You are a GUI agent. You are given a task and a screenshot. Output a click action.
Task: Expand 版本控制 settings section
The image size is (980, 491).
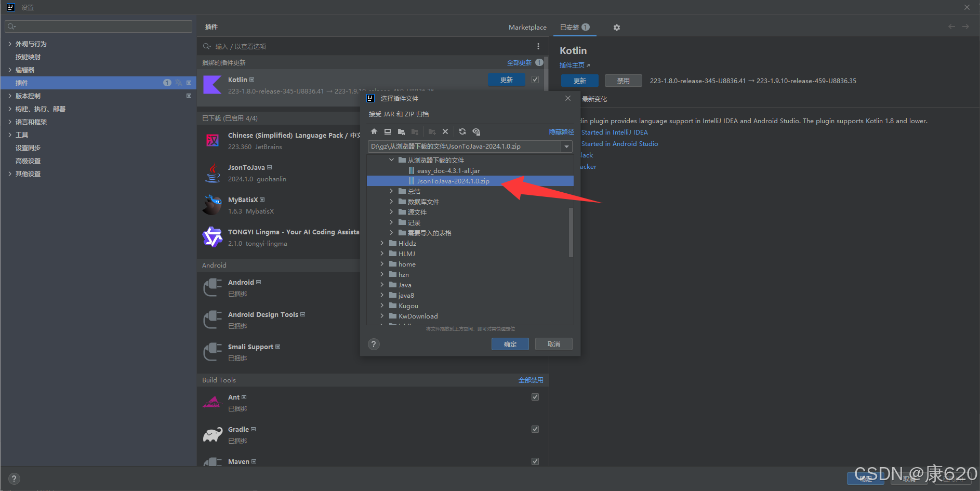point(10,96)
